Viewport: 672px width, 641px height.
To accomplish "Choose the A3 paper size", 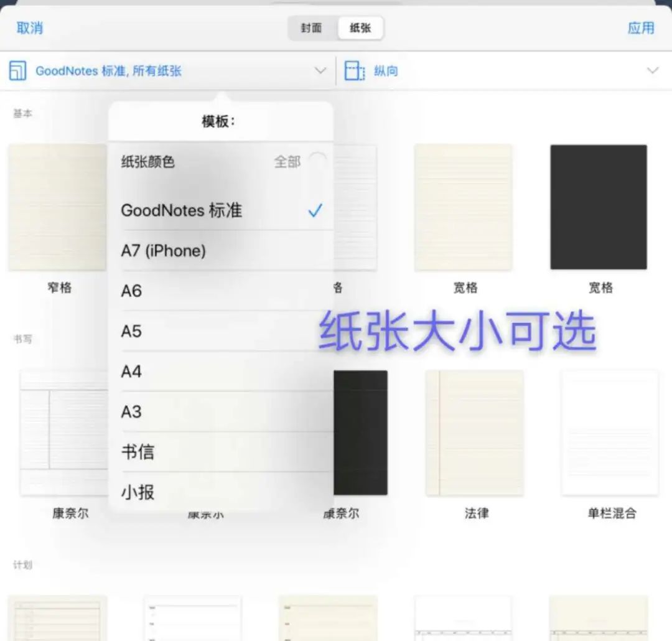I will tap(221, 411).
